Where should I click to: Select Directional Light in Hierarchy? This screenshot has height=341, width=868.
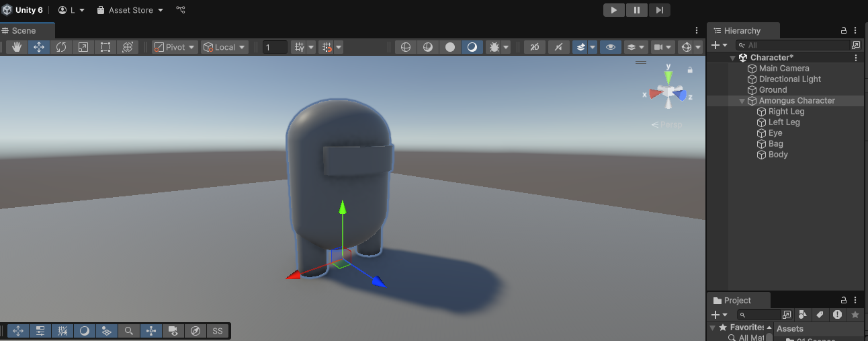point(790,79)
